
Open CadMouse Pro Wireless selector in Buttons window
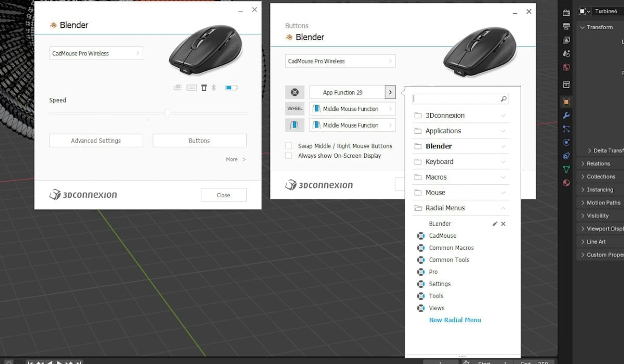[340, 61]
